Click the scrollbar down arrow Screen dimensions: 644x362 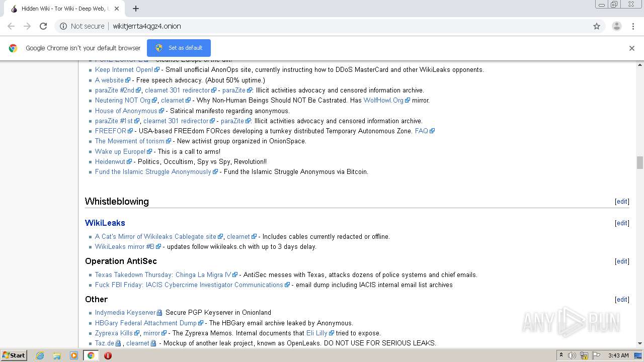pos(639,343)
